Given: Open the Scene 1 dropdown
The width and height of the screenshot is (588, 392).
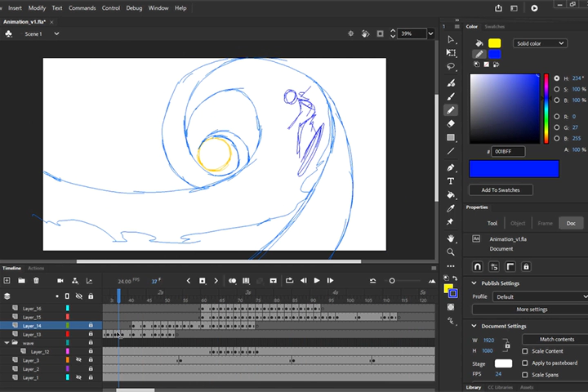Looking at the screenshot, I should click(56, 33).
